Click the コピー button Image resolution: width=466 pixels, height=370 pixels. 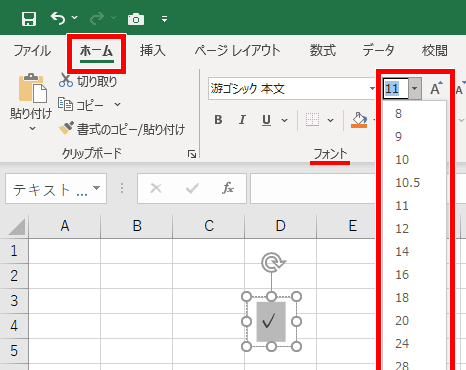(81, 105)
